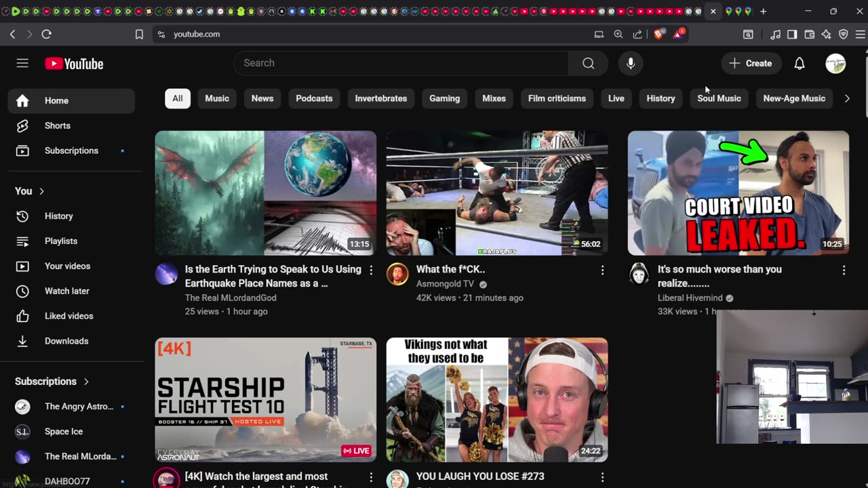Open Playlists in the sidebar
This screenshot has width=868, height=488.
coord(71,241)
